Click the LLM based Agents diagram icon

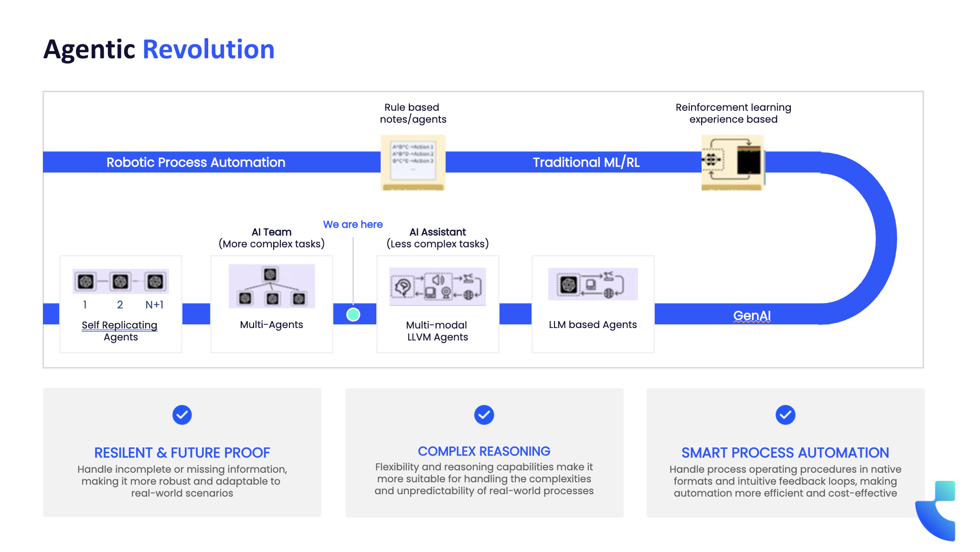[x=593, y=284]
